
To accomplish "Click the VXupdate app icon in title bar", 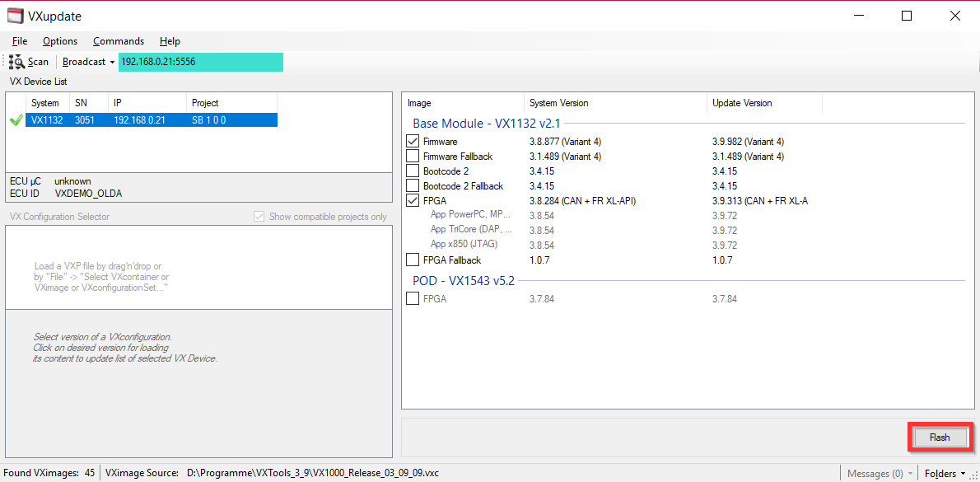I will pyautogui.click(x=15, y=16).
